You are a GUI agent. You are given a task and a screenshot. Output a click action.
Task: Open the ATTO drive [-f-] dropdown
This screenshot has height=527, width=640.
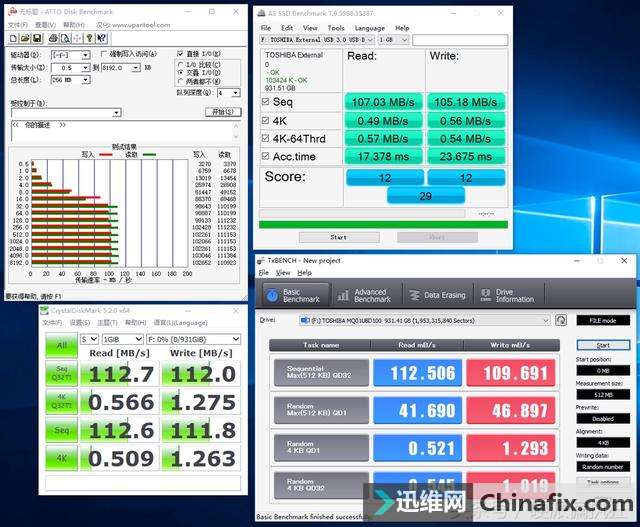[x=86, y=55]
